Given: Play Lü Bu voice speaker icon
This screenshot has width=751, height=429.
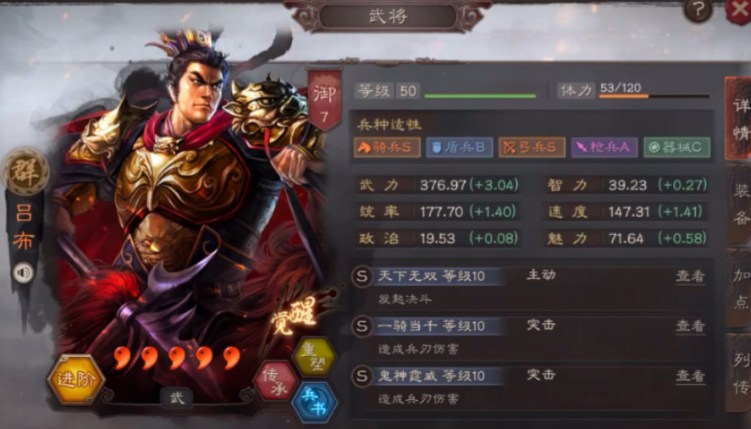Looking at the screenshot, I should pos(23,273).
